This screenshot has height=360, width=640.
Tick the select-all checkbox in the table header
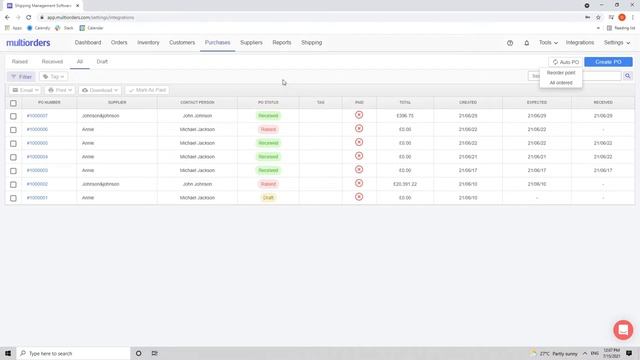[x=13, y=103]
